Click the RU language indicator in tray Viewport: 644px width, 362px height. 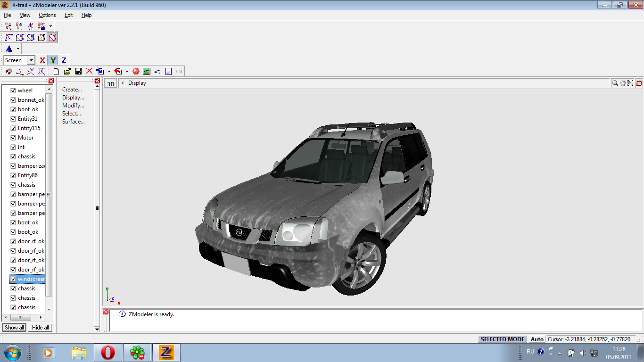coord(530,352)
